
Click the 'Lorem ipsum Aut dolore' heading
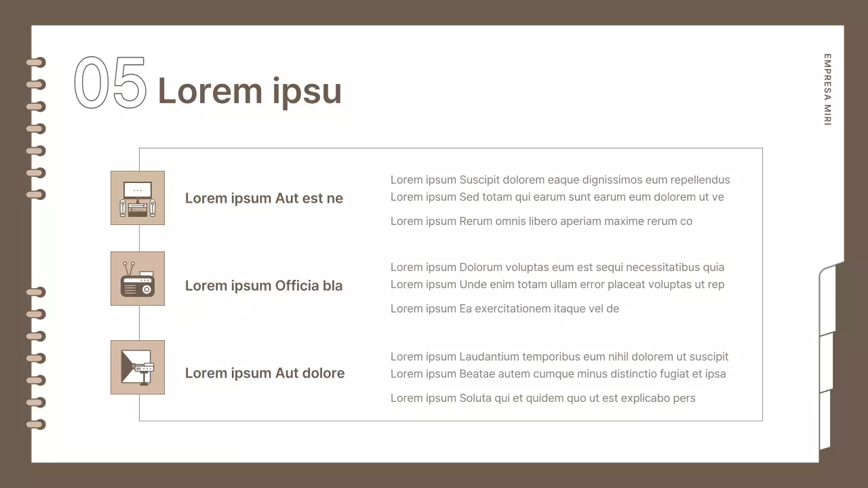click(264, 373)
